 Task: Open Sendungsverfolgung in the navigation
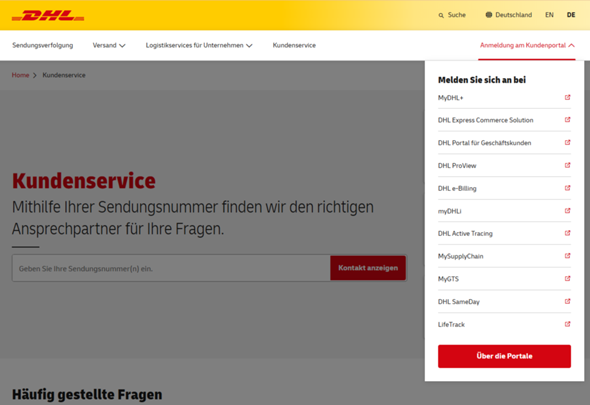[43, 45]
